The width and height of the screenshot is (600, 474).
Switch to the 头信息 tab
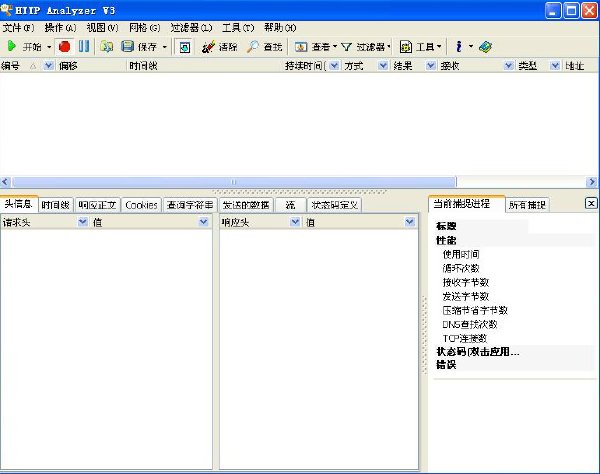pyautogui.click(x=18, y=204)
